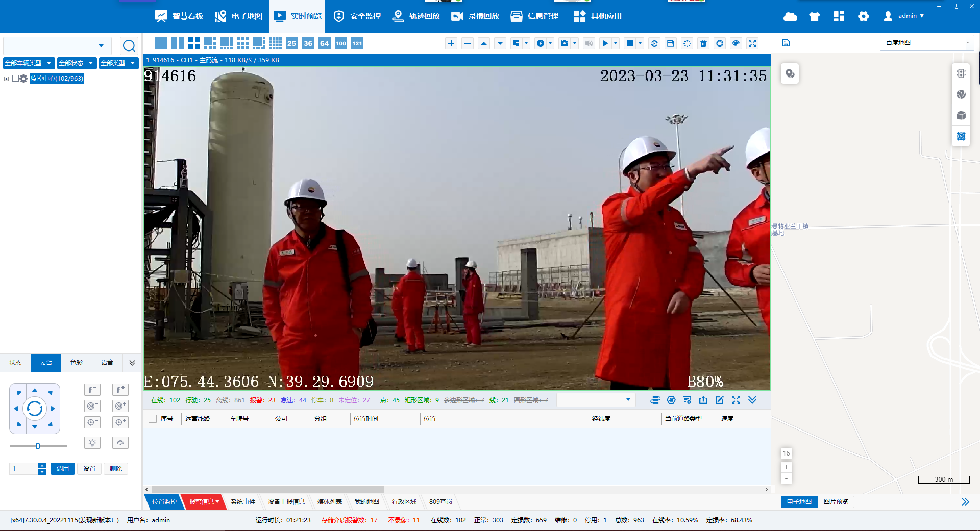Image resolution: width=980 pixels, height=531 pixels.
Task: Clear video windows with the trash icon
Action: (x=703, y=43)
